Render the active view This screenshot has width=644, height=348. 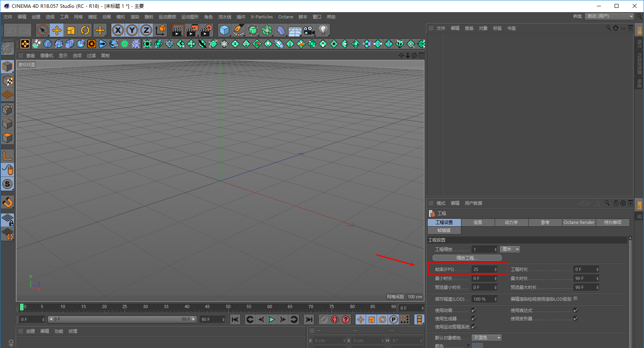(x=178, y=30)
